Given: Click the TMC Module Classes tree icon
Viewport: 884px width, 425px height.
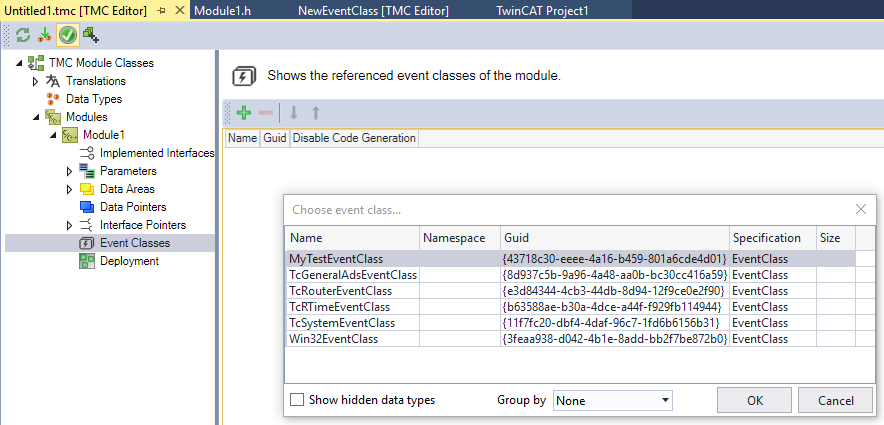Looking at the screenshot, I should click(37, 63).
